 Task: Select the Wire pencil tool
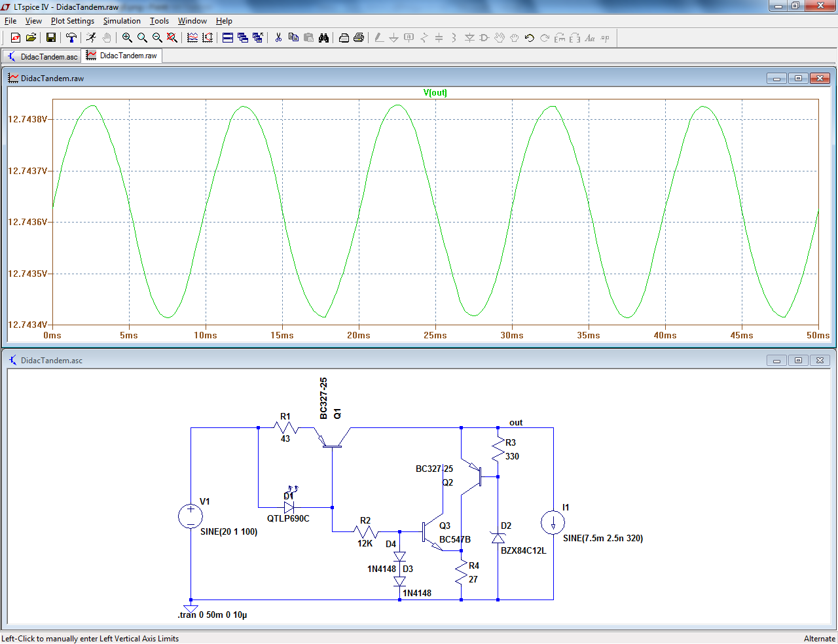pyautogui.click(x=379, y=38)
